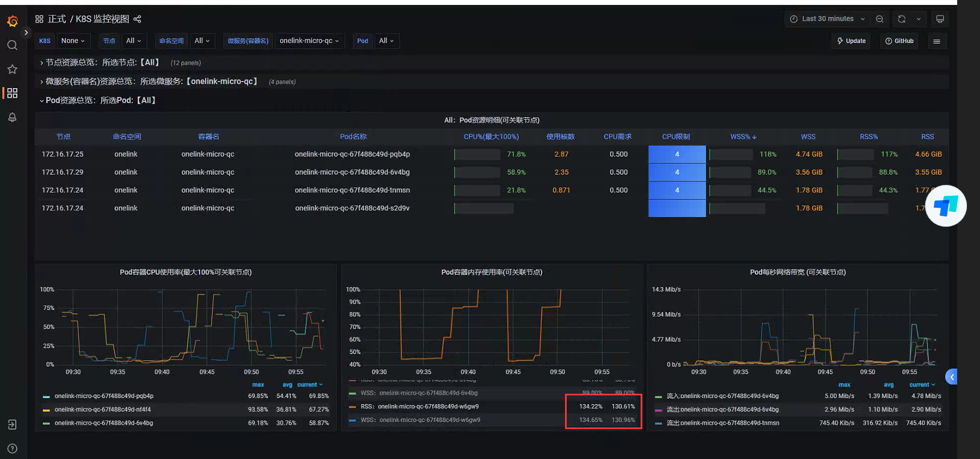Click pod name onelink-micro-qc-67f488c49d-pqb4p table cell

pos(352,154)
